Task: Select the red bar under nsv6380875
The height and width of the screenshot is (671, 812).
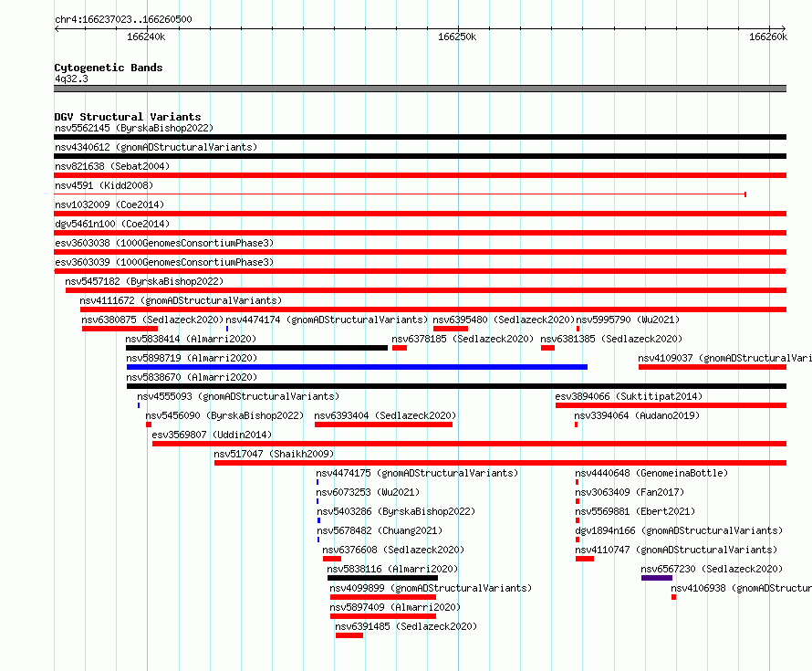Action: click(x=120, y=329)
